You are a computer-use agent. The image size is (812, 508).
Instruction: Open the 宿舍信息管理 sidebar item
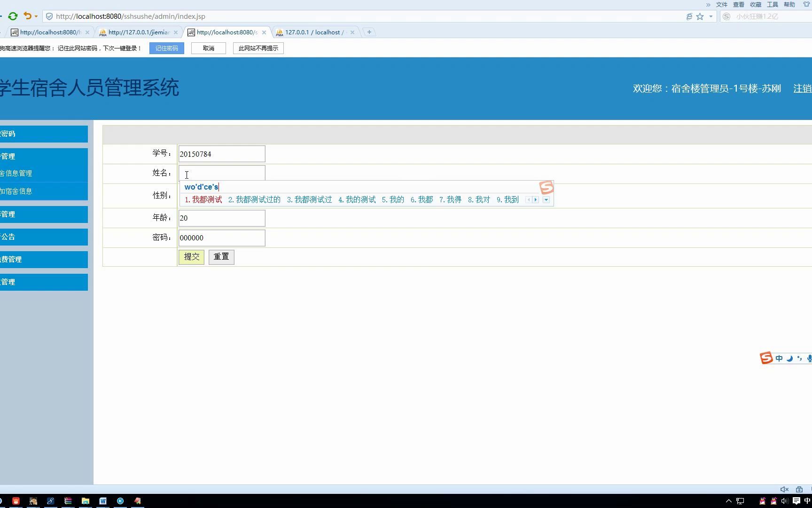pyautogui.click(x=16, y=174)
